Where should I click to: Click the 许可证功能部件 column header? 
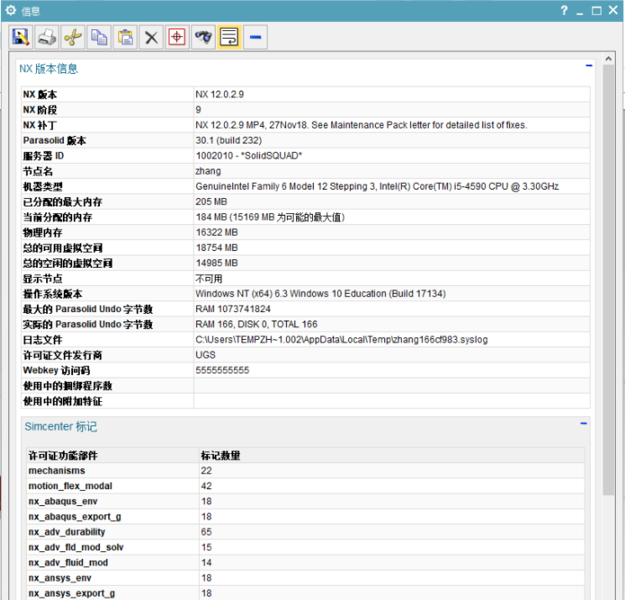pos(69,456)
